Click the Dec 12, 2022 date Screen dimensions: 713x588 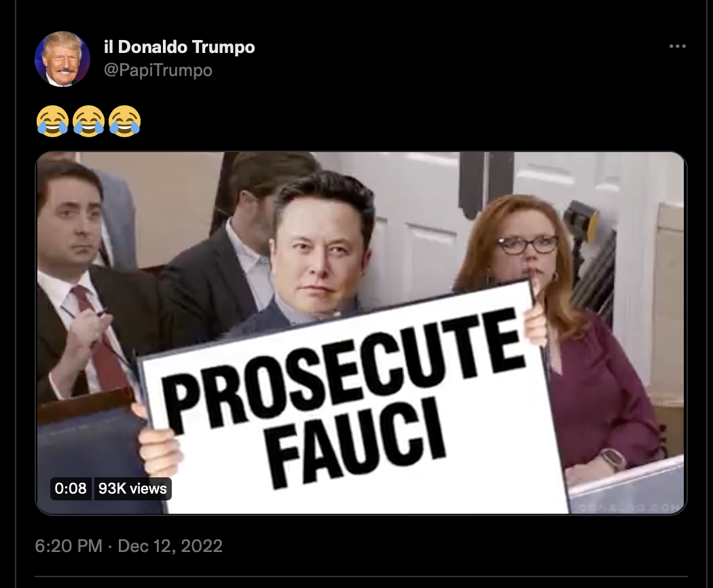coord(170,546)
